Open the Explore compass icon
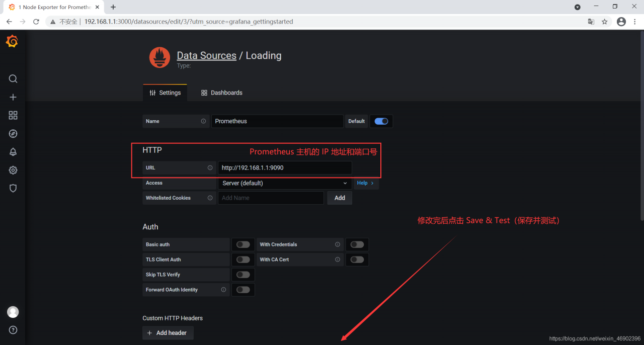The height and width of the screenshot is (345, 644). pyautogui.click(x=13, y=134)
